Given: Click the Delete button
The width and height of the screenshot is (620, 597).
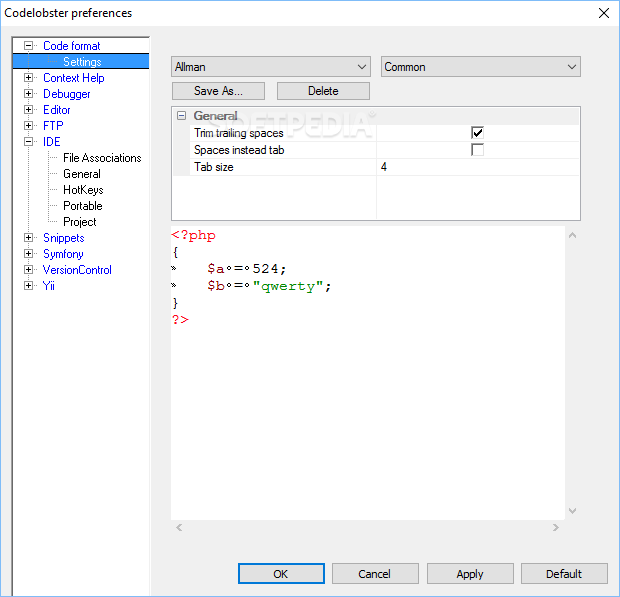Looking at the screenshot, I should (323, 91).
